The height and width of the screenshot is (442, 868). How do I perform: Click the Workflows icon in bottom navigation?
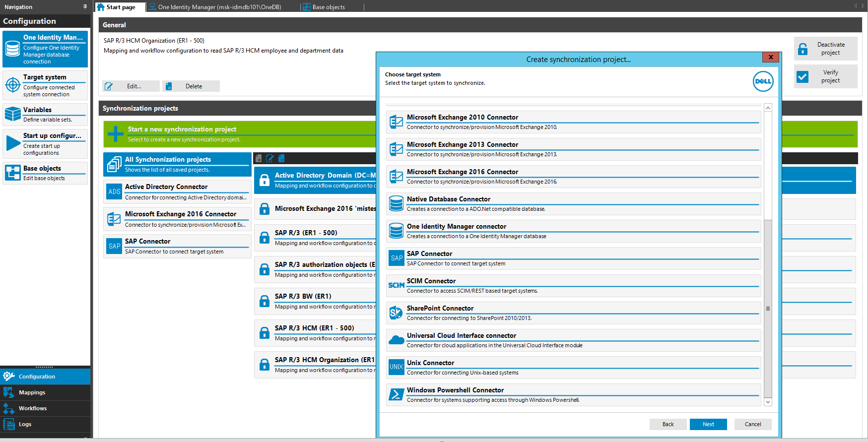9,408
